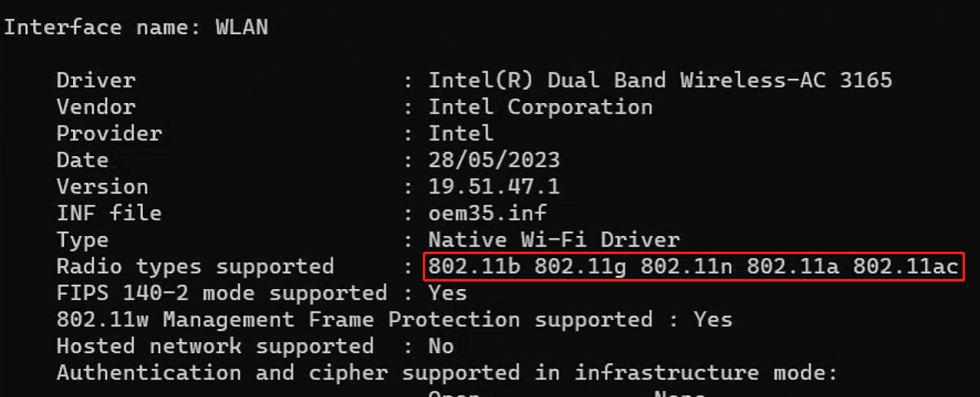Click the Vendor value Intel Corporation
The height and width of the screenshot is (397, 980).
[x=540, y=107]
